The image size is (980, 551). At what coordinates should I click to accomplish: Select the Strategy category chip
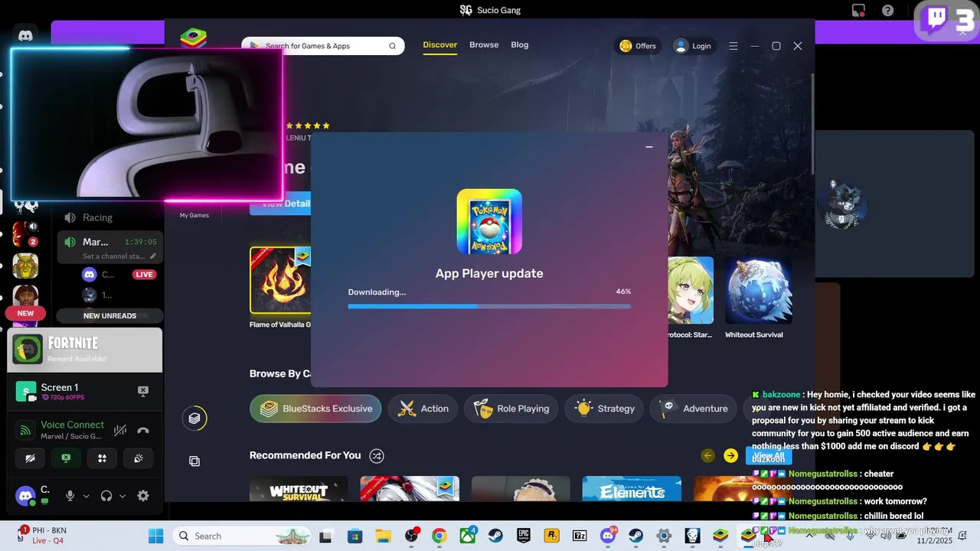(605, 409)
